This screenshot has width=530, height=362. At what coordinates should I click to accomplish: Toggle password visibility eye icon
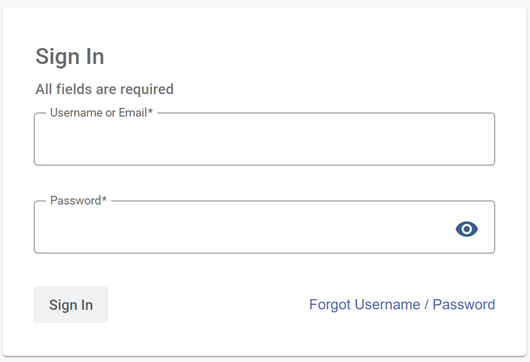pos(466,229)
